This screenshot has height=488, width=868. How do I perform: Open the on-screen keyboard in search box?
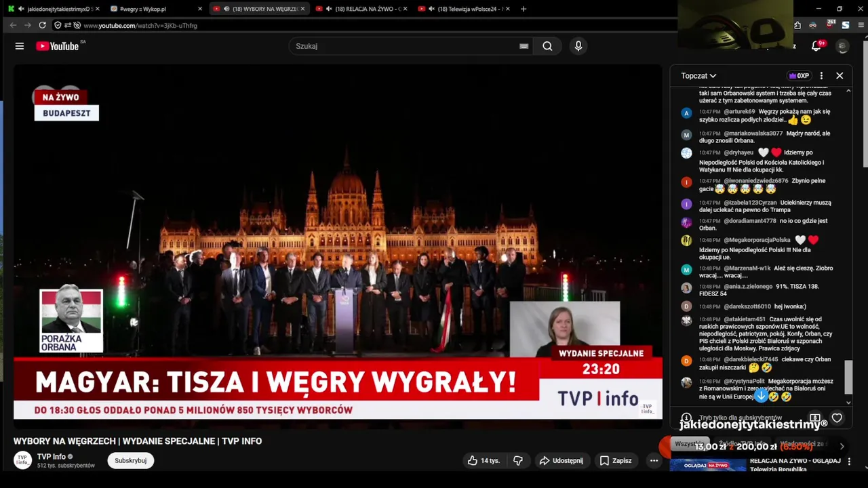click(524, 46)
